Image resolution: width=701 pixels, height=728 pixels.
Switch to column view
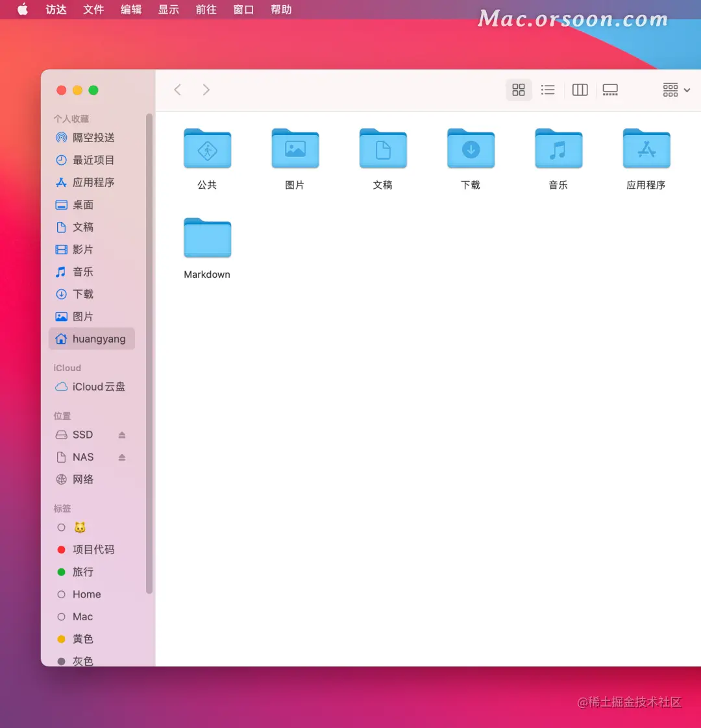click(x=580, y=90)
